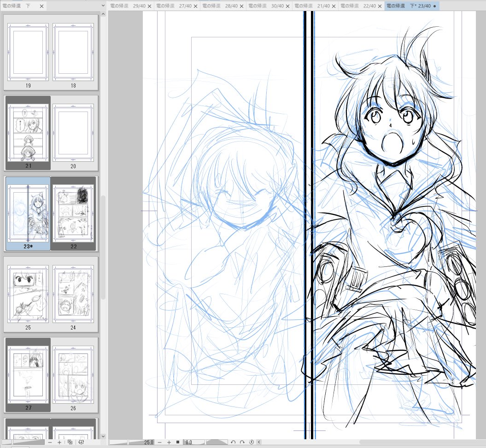Close the 28/40 canvas tab

click(242, 6)
